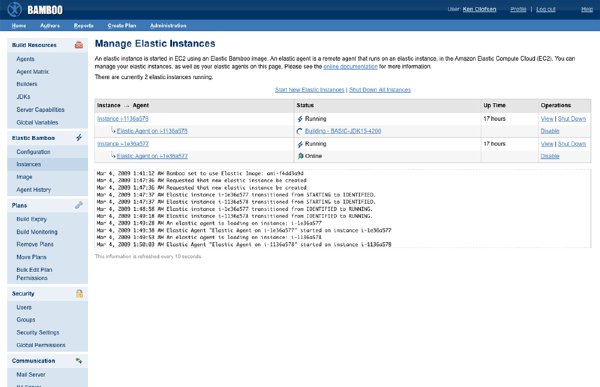Click the first log line about Elastic Image
This screenshot has height=387, width=600.
(x=200, y=173)
